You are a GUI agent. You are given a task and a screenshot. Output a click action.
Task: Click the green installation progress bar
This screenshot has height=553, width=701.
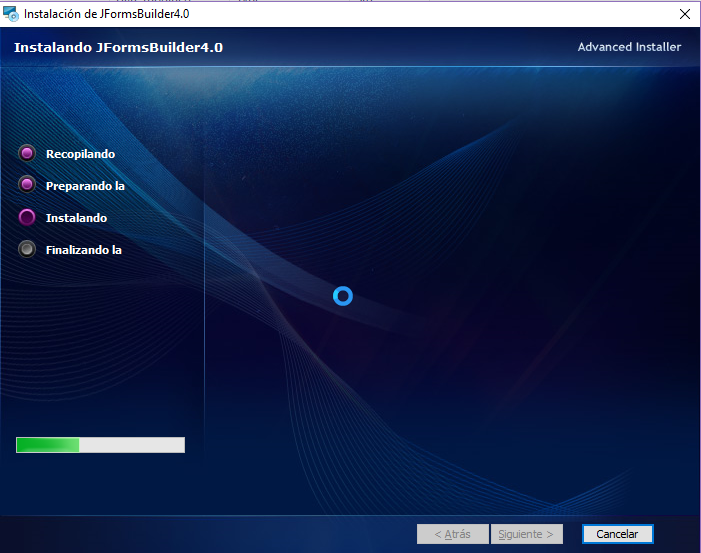[x=101, y=445]
